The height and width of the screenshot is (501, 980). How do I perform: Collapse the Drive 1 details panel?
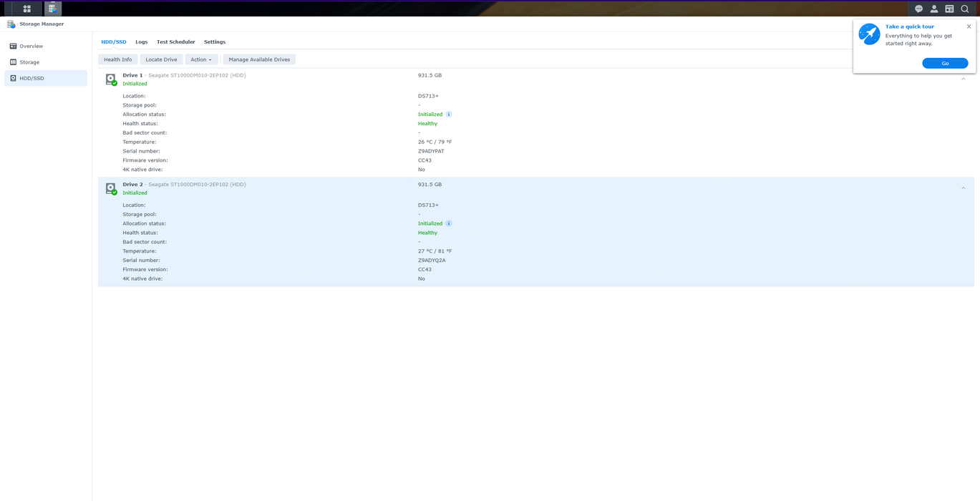(964, 79)
